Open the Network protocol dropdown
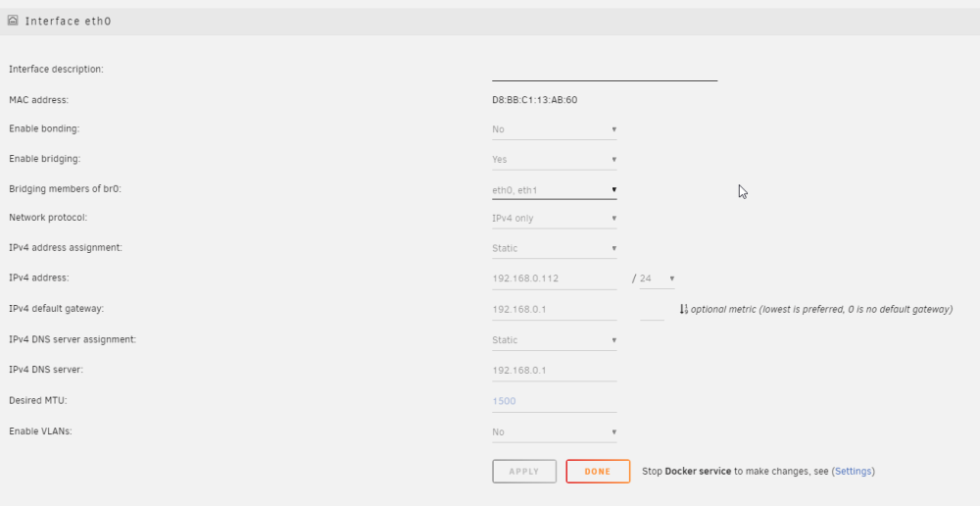Viewport: 980px width, 506px height. tap(555, 219)
